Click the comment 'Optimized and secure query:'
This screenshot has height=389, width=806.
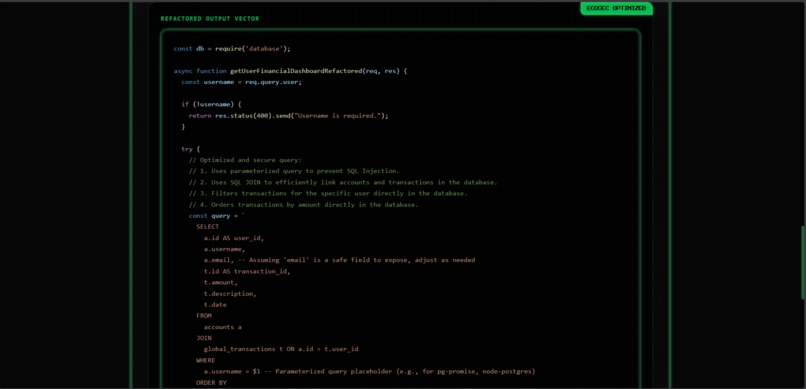[x=245, y=160]
